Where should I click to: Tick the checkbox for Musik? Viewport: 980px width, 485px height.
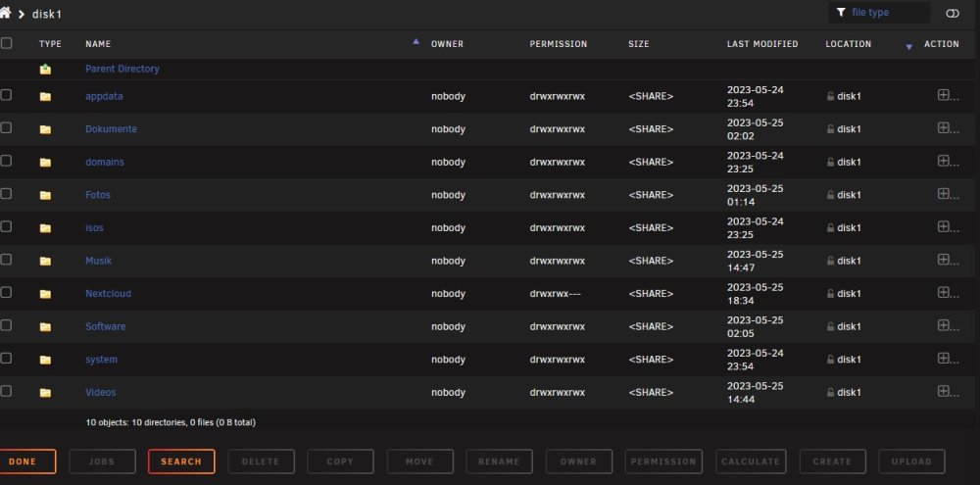6,260
